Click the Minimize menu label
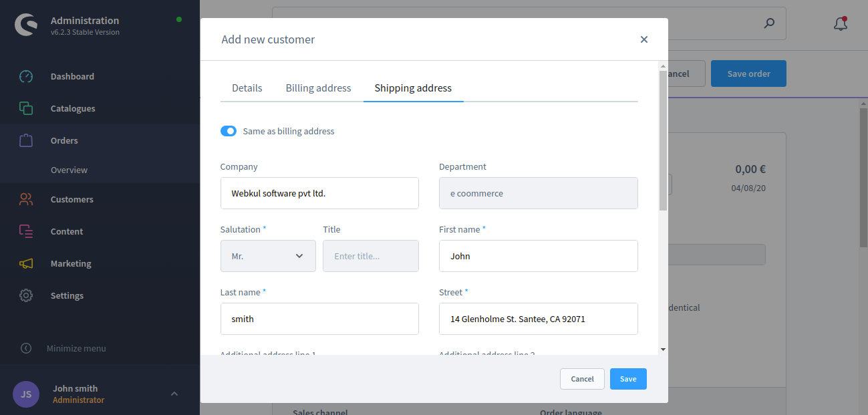The height and width of the screenshot is (415, 868). pyautogui.click(x=76, y=348)
